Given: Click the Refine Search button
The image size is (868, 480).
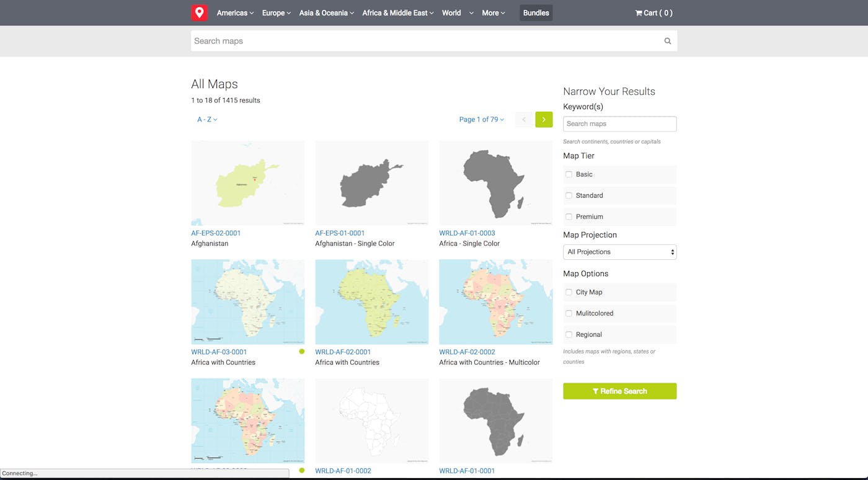Looking at the screenshot, I should click(619, 391).
